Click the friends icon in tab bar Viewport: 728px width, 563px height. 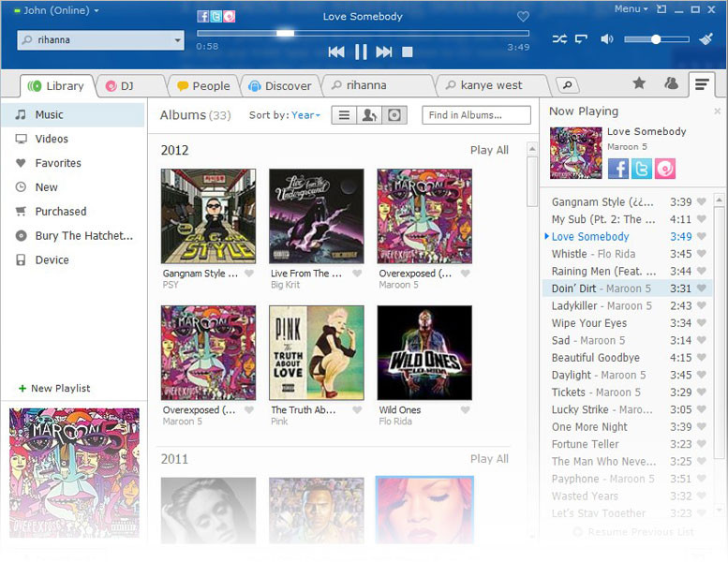click(671, 83)
